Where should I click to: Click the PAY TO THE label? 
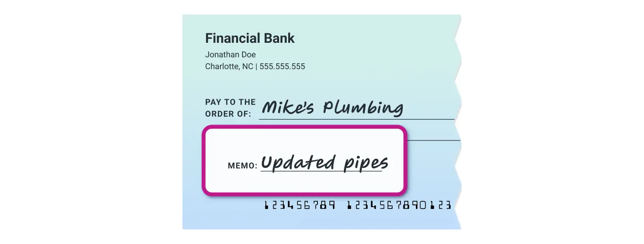pos(230,102)
